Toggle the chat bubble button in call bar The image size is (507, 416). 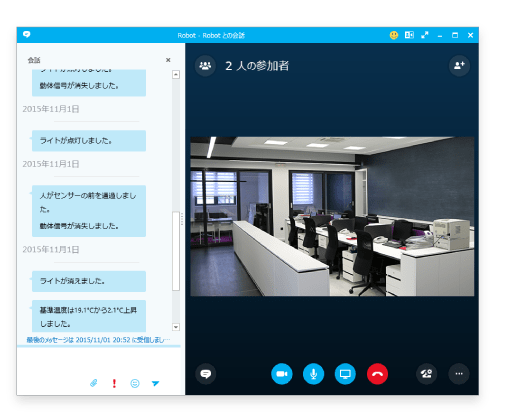coord(205,374)
